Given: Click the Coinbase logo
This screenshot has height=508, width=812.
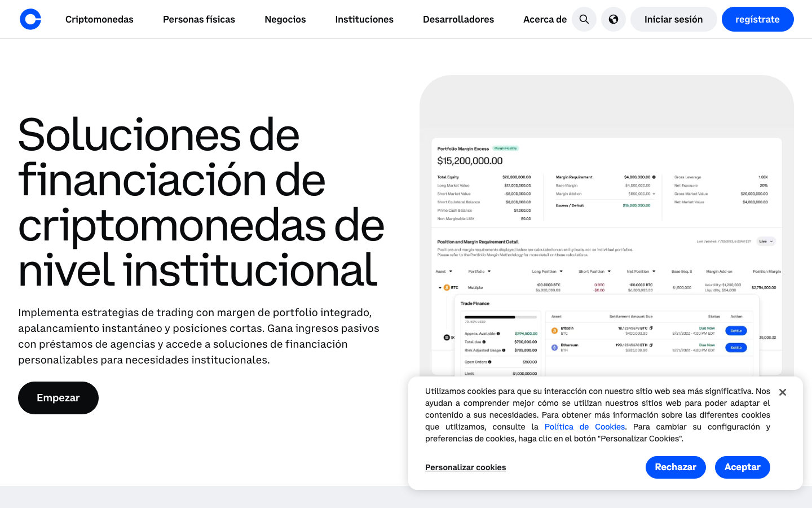Looking at the screenshot, I should pyautogui.click(x=30, y=19).
